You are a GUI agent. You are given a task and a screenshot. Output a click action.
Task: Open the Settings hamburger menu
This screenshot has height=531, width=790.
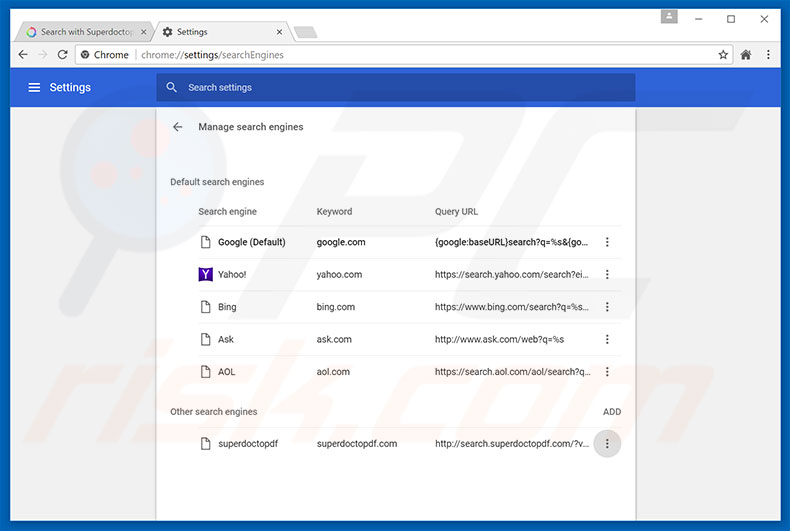click(34, 88)
